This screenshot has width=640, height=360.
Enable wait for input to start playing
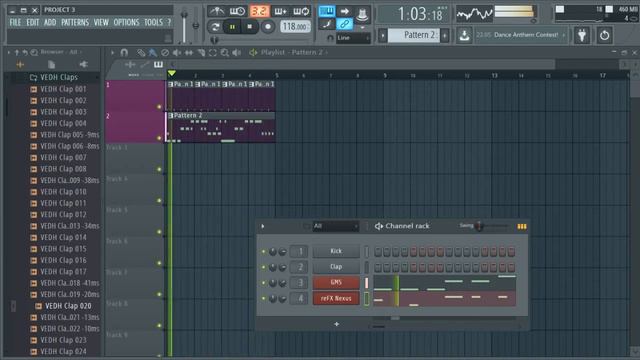point(237,11)
